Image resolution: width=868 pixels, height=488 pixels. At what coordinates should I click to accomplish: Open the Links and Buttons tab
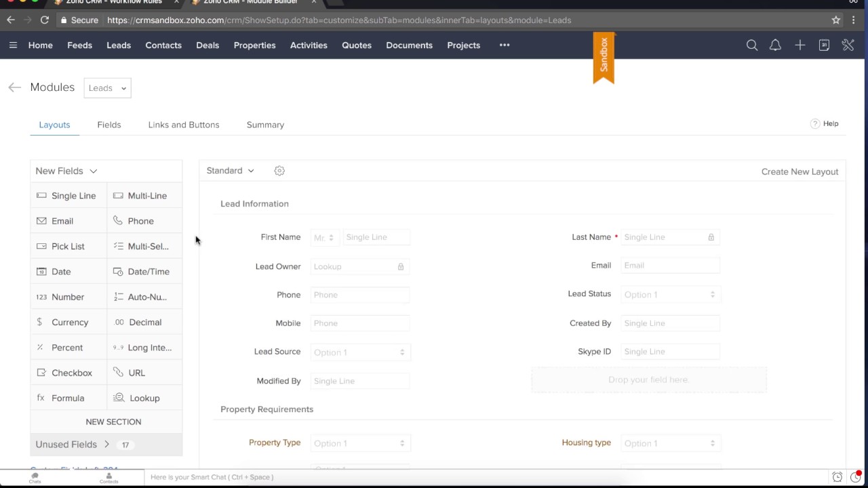[184, 125]
